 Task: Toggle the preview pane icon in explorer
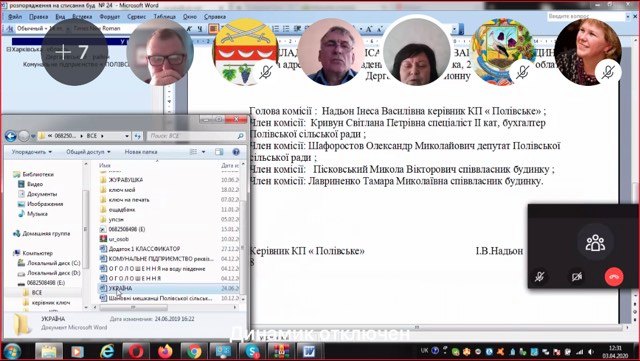219,152
